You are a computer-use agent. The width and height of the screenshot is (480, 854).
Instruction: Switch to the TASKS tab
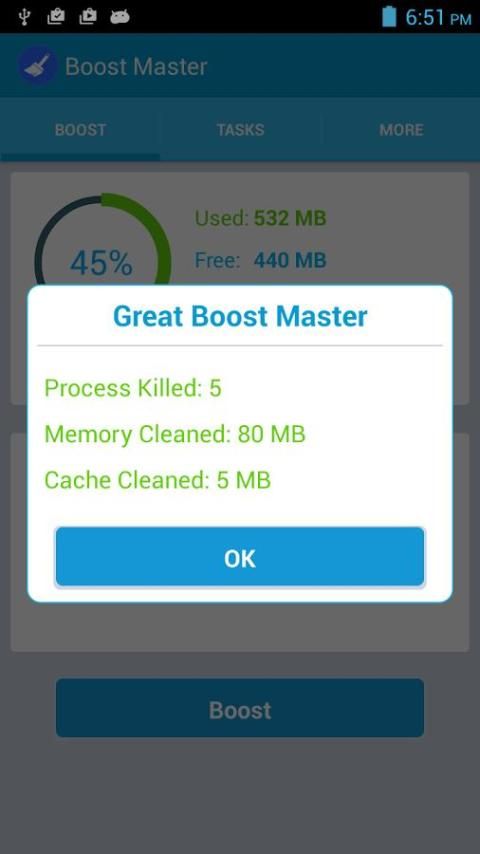tap(240, 130)
